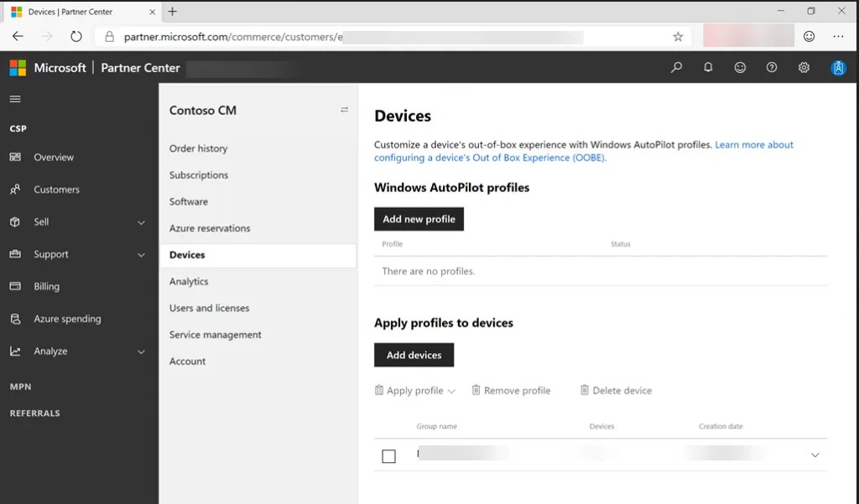Open the account profile avatar icon
The width and height of the screenshot is (859, 504).
coord(839,67)
